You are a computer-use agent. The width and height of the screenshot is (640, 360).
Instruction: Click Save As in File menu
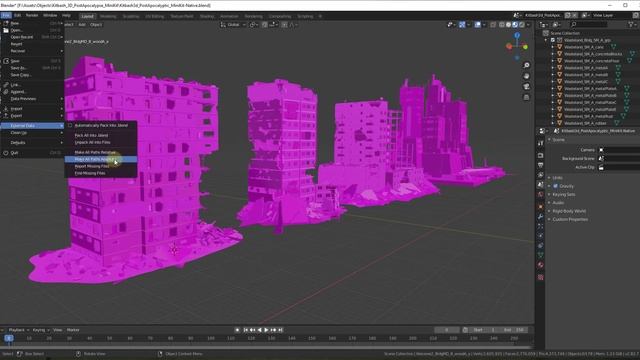(x=33, y=68)
